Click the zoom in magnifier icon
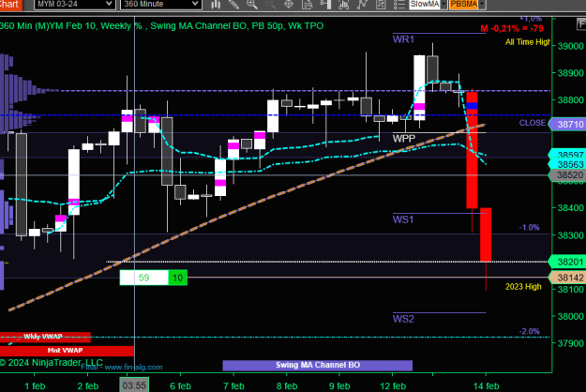 coord(252,5)
